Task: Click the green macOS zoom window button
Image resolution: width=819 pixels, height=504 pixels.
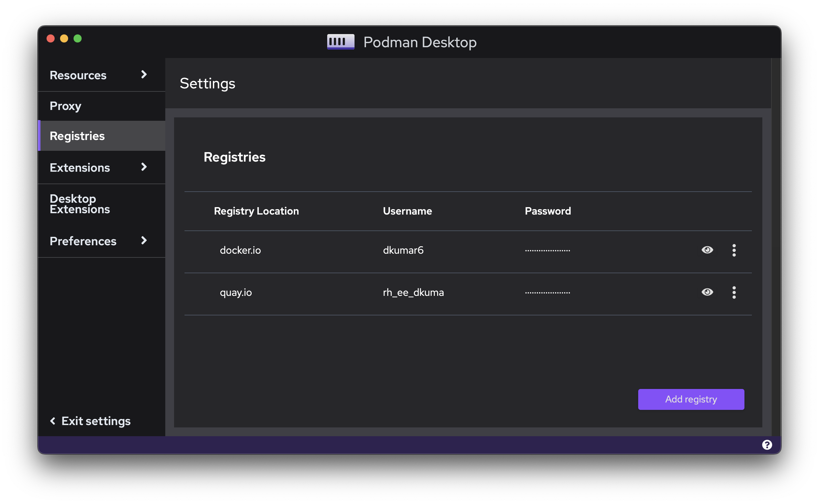Action: [x=78, y=38]
